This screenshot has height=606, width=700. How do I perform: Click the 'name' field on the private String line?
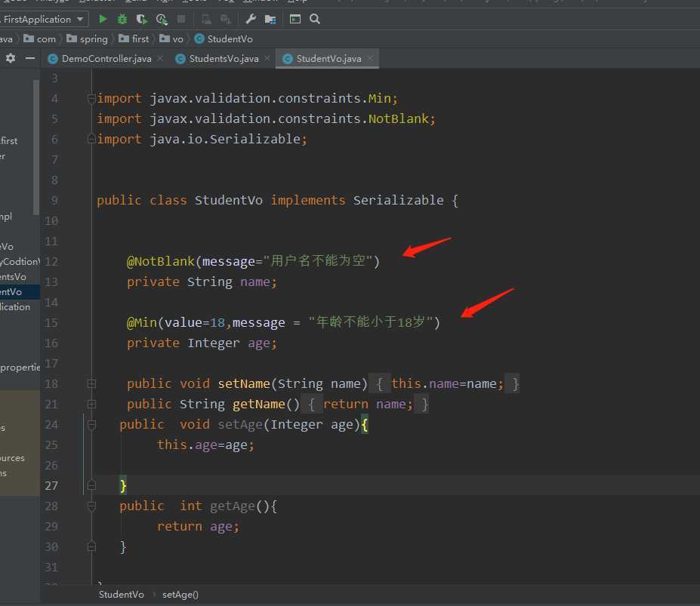[255, 282]
